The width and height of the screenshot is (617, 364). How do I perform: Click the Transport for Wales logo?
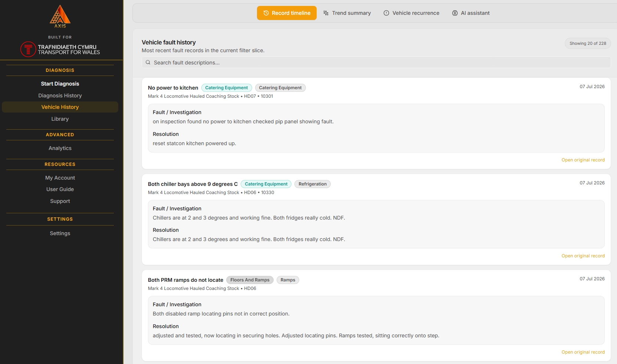pyautogui.click(x=60, y=49)
